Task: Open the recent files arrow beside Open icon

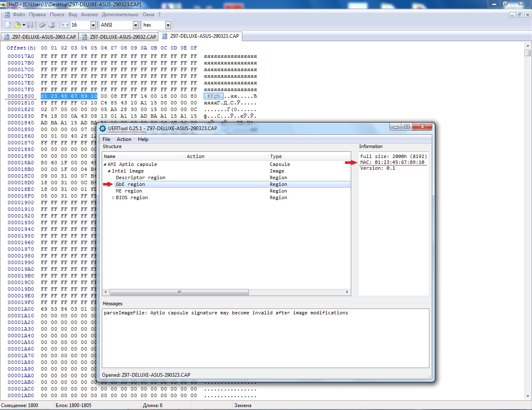Action: tap(24, 25)
